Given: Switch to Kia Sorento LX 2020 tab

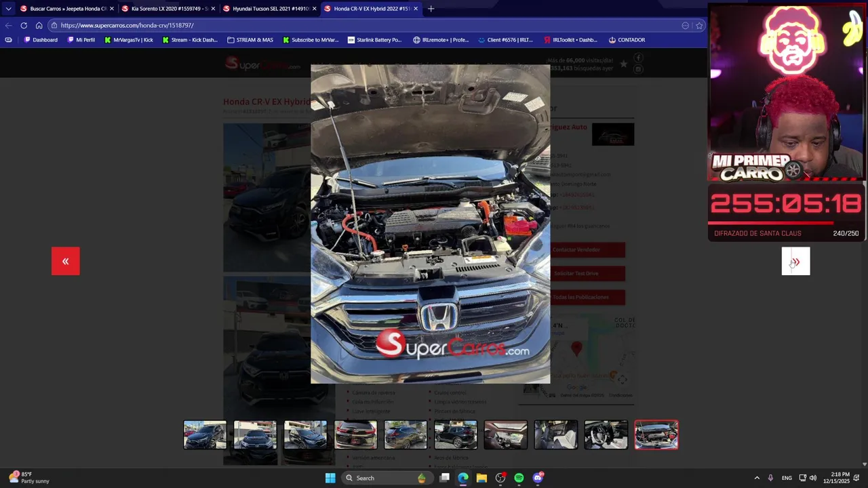Looking at the screenshot, I should (168, 9).
